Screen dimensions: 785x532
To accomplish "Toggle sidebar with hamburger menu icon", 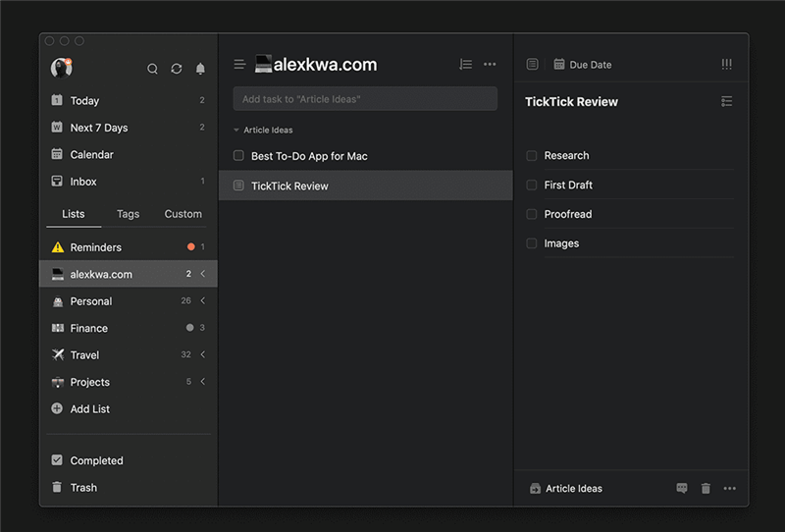I will coord(239,65).
